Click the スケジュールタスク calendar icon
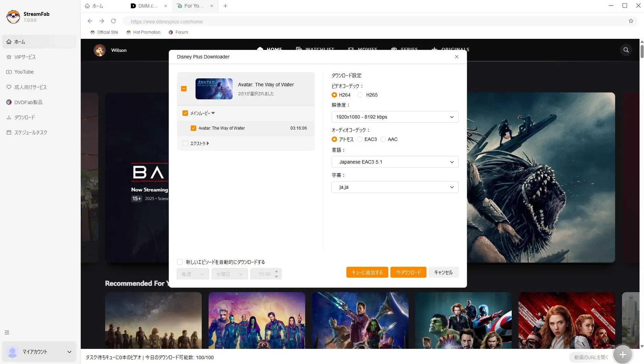Screen dimensions: 644x364 point(9,132)
